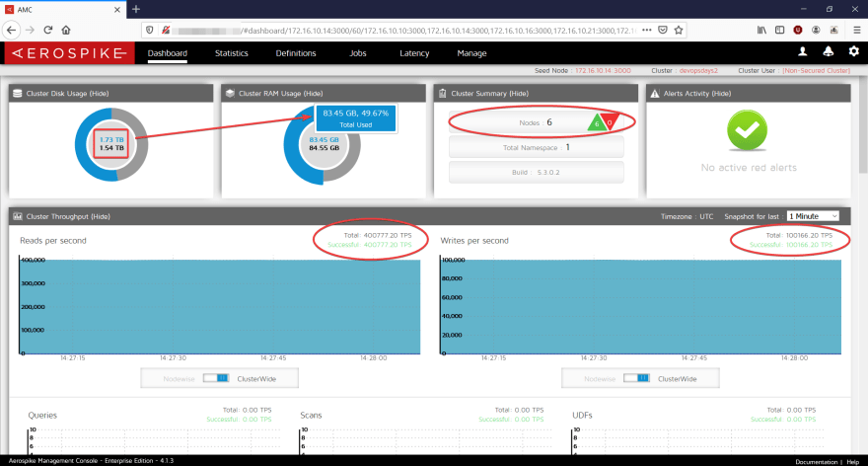Switch to the Statistics tab
Screen dimensions: 868x466
232,53
